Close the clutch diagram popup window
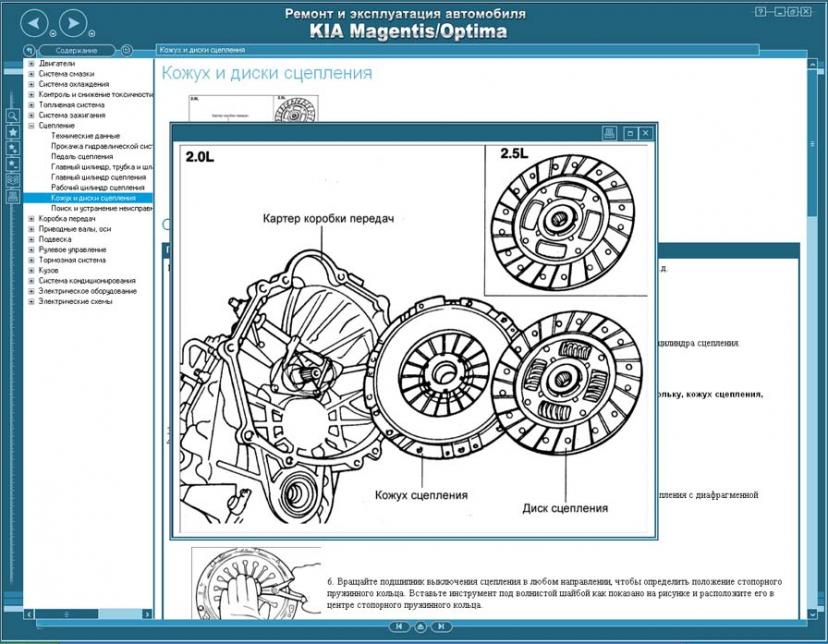828x644 pixels. tap(645, 134)
